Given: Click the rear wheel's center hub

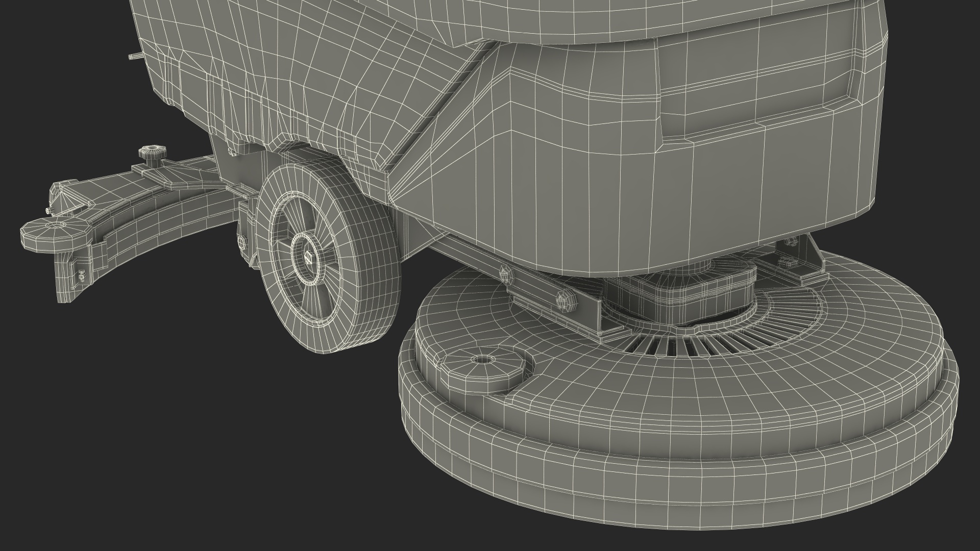Looking at the screenshot, I should (x=310, y=257).
